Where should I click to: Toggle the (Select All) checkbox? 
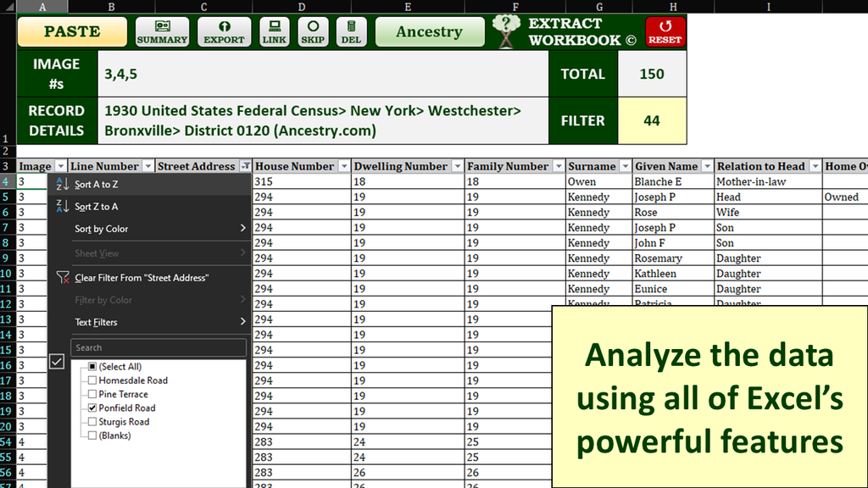[x=92, y=367]
